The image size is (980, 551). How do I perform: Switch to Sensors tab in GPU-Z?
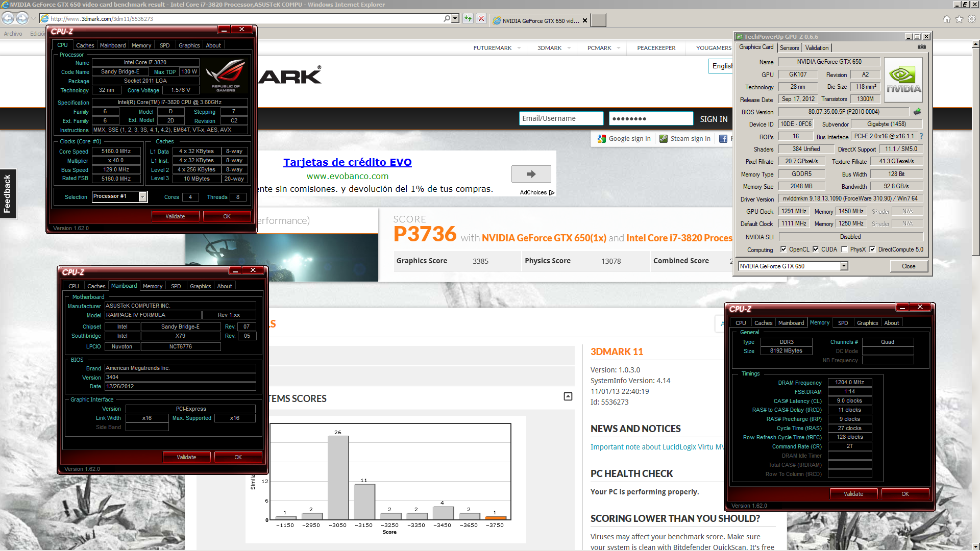789,48
